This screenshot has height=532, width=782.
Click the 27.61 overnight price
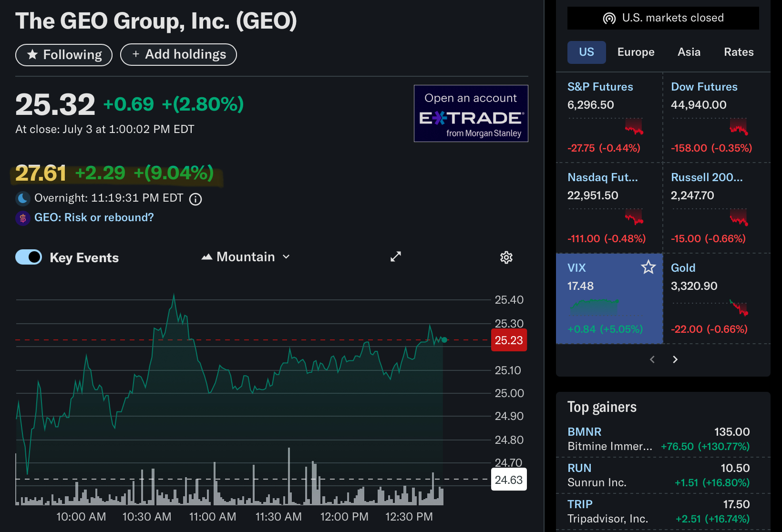tap(41, 173)
